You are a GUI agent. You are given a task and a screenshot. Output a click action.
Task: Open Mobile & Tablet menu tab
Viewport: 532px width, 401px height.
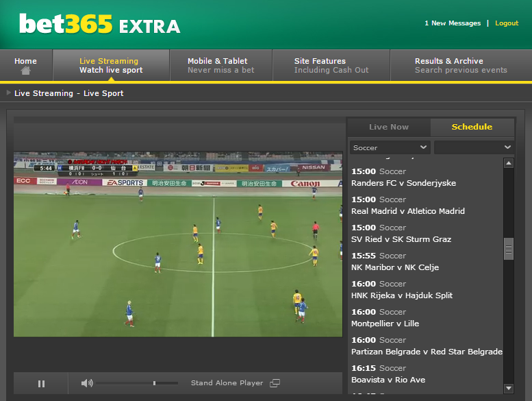coord(221,66)
